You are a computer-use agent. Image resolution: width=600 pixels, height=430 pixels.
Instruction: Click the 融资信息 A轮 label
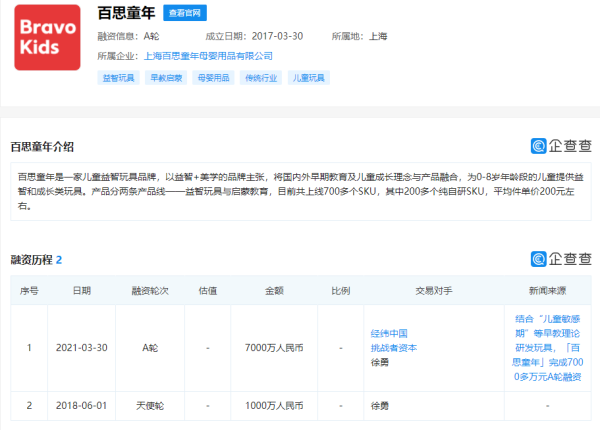coord(128,36)
